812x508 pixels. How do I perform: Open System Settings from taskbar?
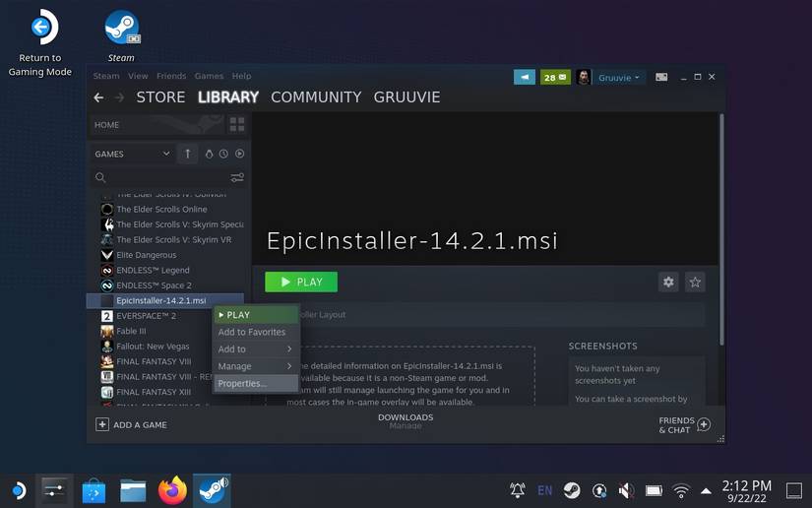point(54,490)
